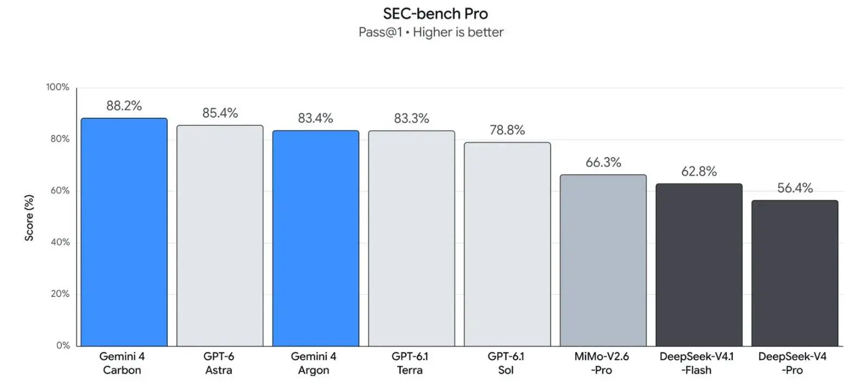Click the 88.2% value label
The height and width of the screenshot is (388, 868).
[x=124, y=106]
